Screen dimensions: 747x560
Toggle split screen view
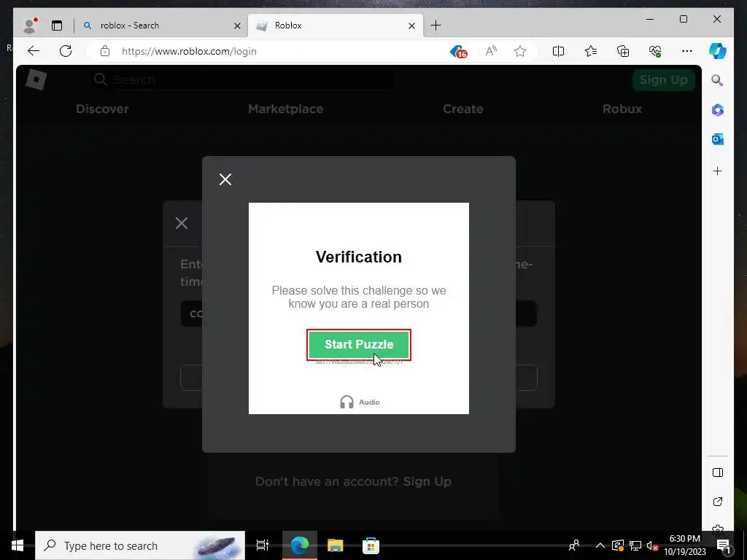pos(558,51)
